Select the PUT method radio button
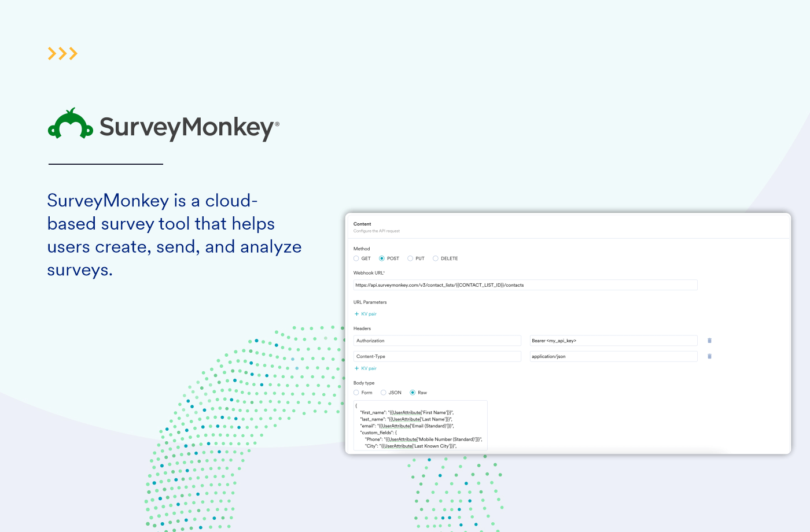Screen dimensions: 810x532 (x=410, y=258)
